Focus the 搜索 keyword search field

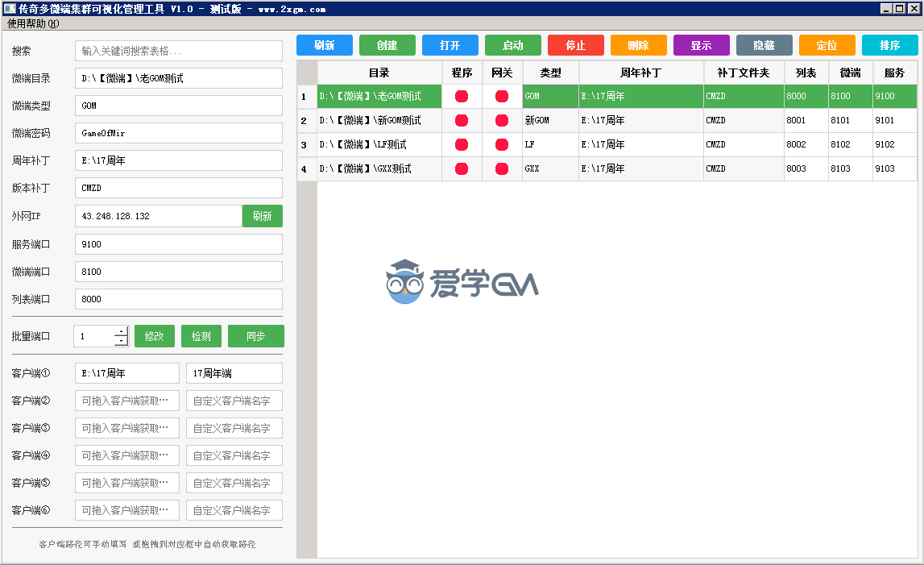(179, 52)
